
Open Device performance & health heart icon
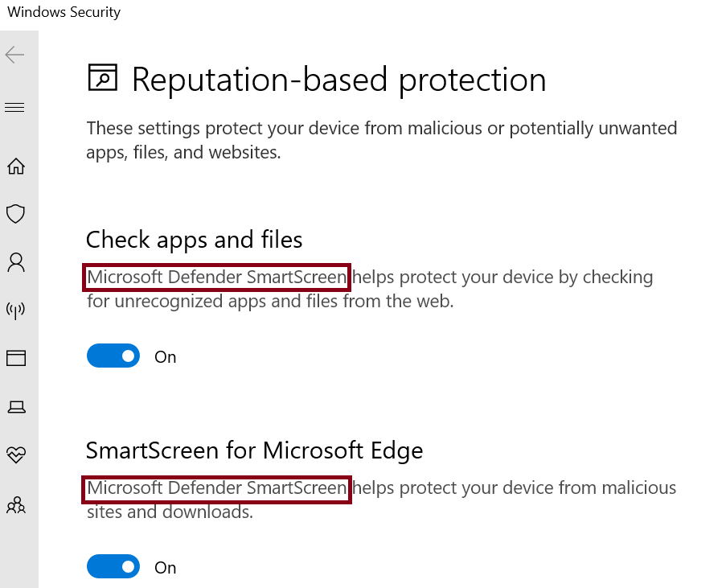click(x=14, y=455)
